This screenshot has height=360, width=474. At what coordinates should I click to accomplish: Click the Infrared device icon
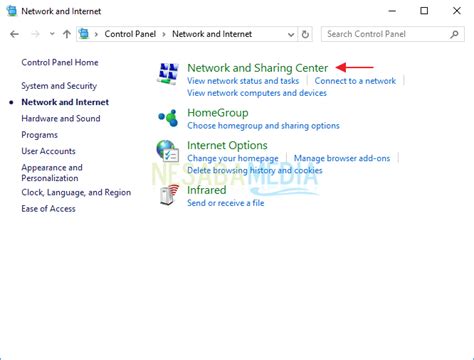coord(169,195)
